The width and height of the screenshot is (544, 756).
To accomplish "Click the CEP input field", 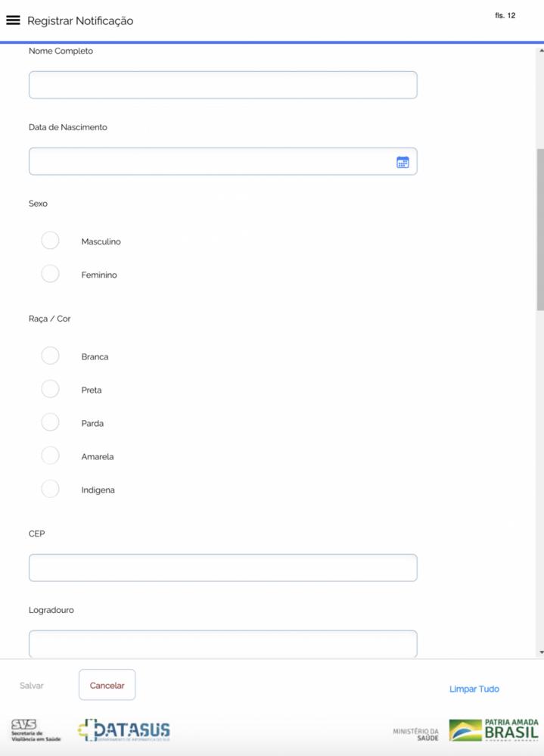I will point(222,568).
